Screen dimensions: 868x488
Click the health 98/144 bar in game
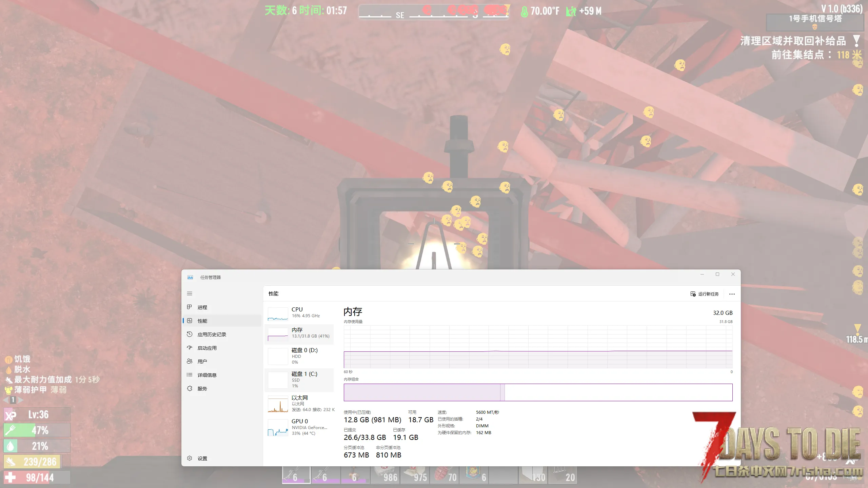coord(37,477)
